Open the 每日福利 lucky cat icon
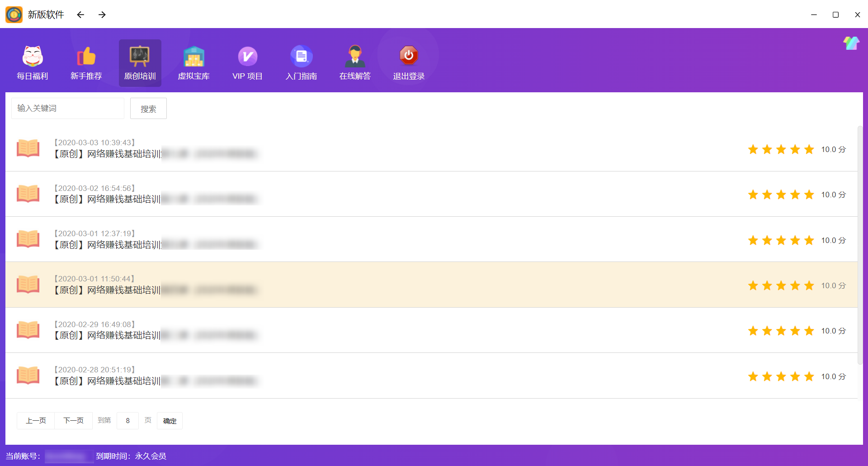 (x=33, y=57)
